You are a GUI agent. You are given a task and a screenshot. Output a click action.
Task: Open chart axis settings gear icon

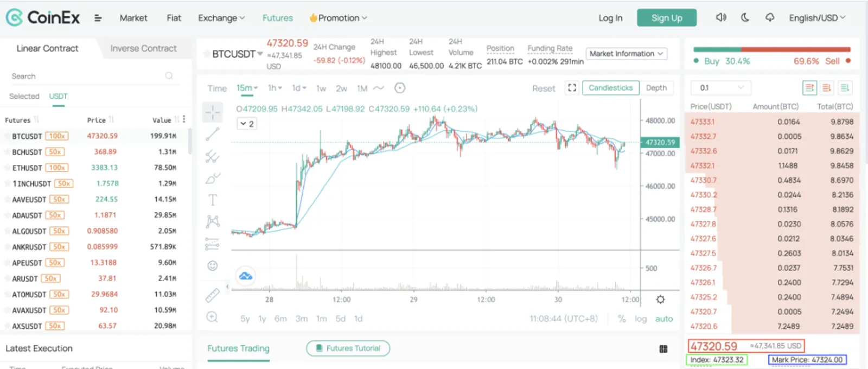(660, 300)
